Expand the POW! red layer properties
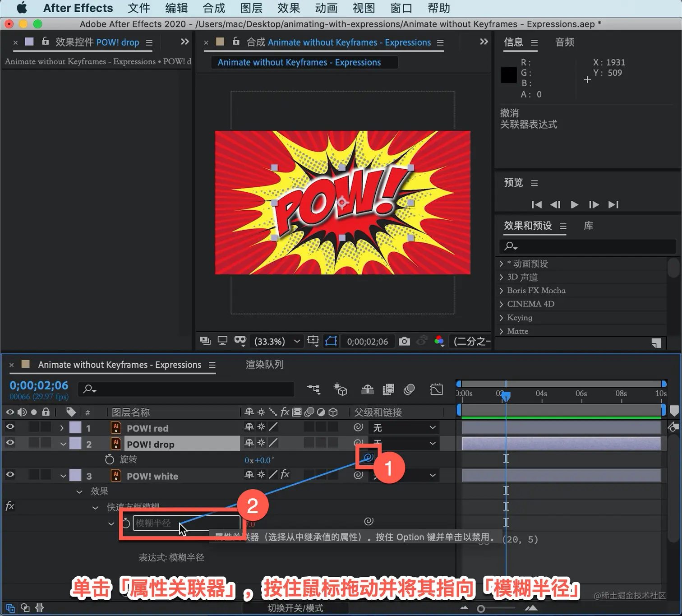Image resolution: width=682 pixels, height=616 pixels. pos(62,427)
